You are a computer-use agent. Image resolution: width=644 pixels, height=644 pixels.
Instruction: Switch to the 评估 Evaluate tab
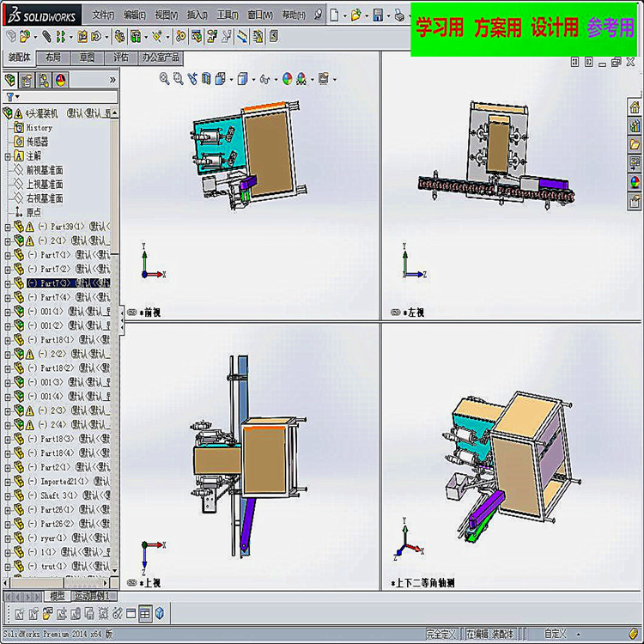click(x=121, y=58)
